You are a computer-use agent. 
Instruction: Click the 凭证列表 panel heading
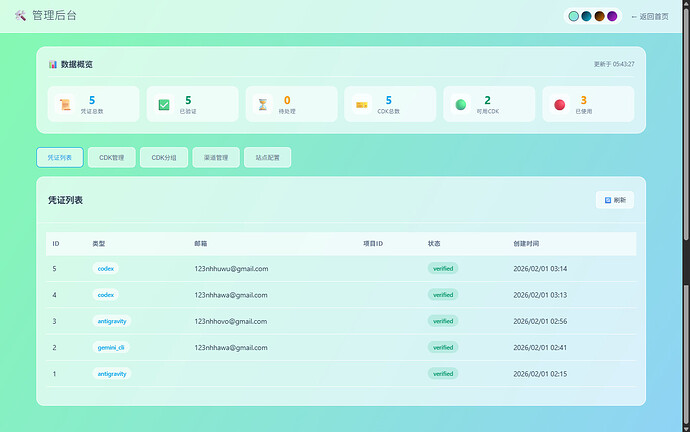[x=66, y=200]
